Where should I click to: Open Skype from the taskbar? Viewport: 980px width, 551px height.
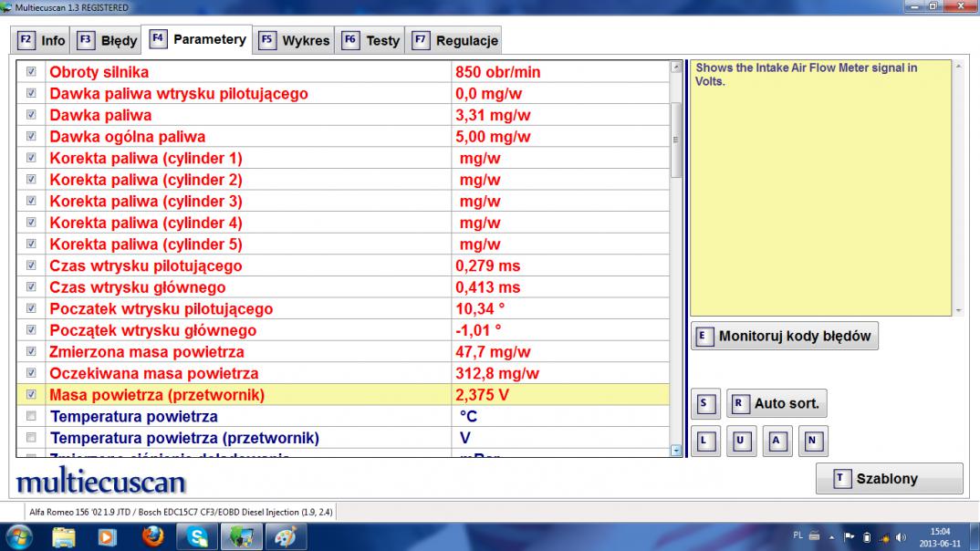point(196,537)
